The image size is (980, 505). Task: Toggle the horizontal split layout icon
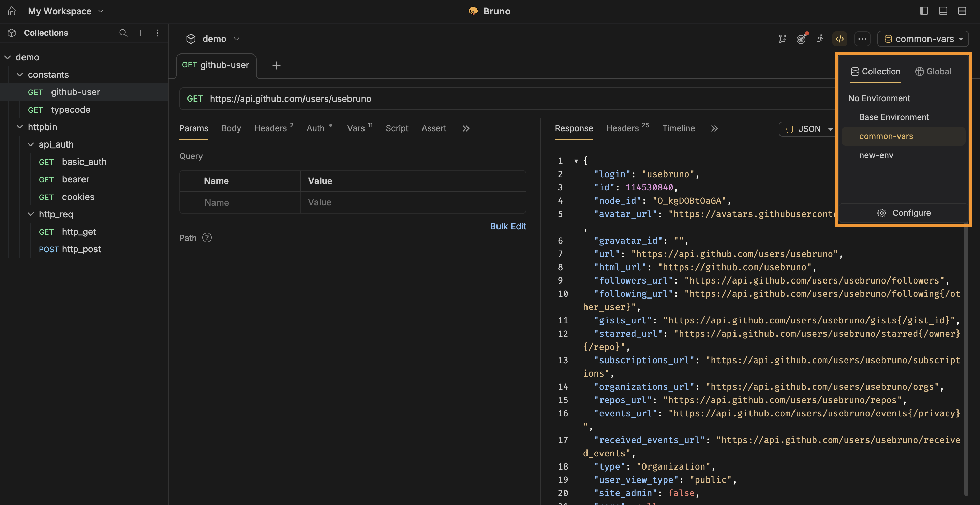pos(962,11)
